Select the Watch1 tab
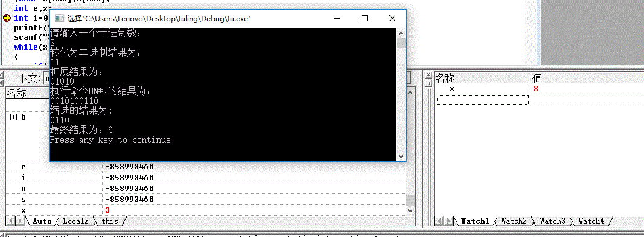This screenshot has width=644, height=237. tap(475, 221)
